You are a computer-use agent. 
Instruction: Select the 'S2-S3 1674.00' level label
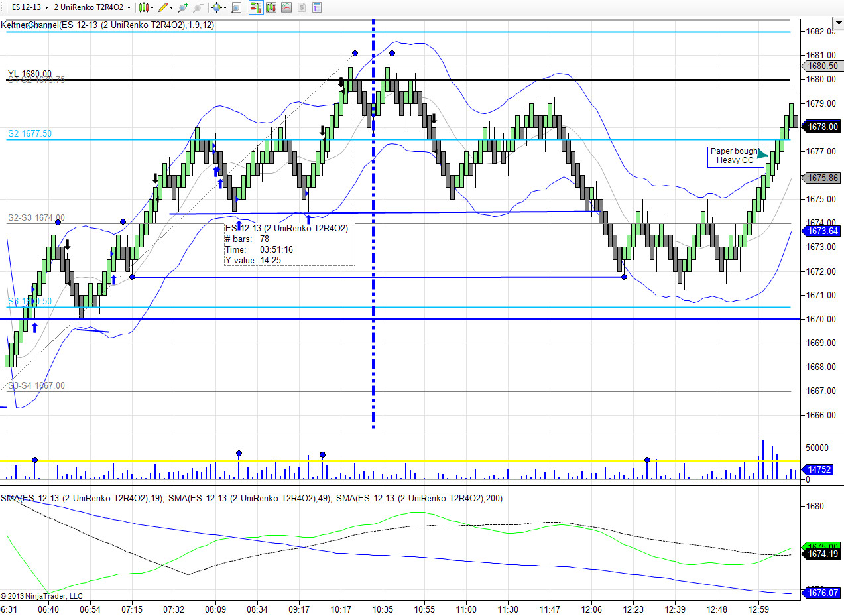tap(36, 217)
